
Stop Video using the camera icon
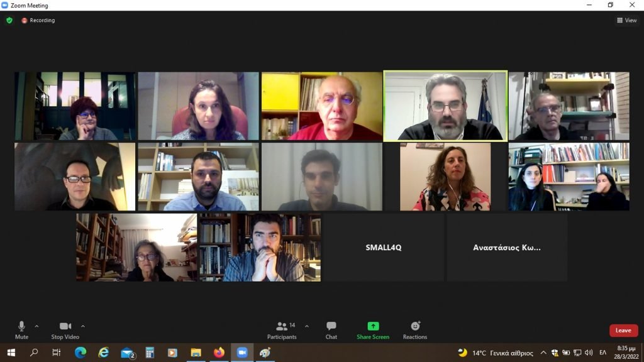tap(65, 331)
